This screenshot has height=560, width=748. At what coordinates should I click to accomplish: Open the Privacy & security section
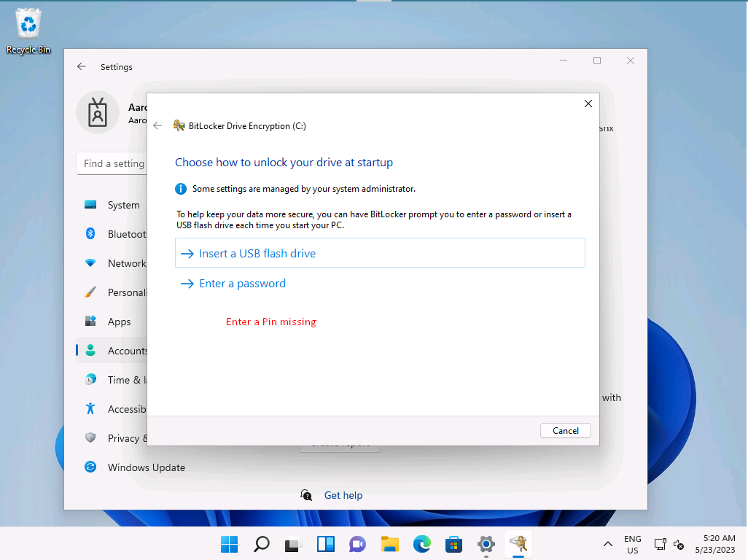coord(90,438)
